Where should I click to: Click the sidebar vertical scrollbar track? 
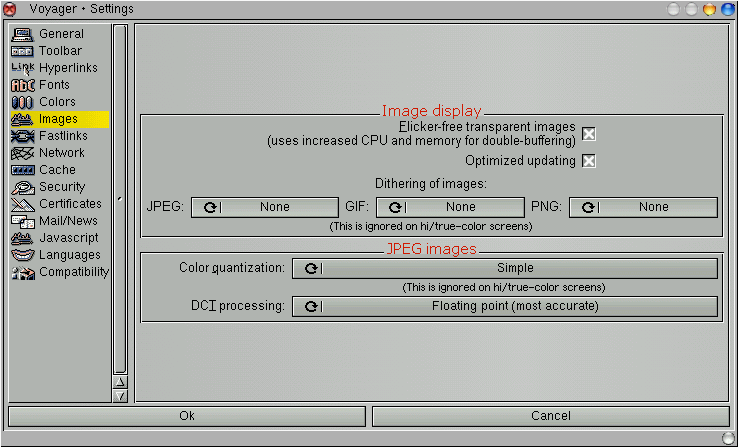click(x=120, y=200)
